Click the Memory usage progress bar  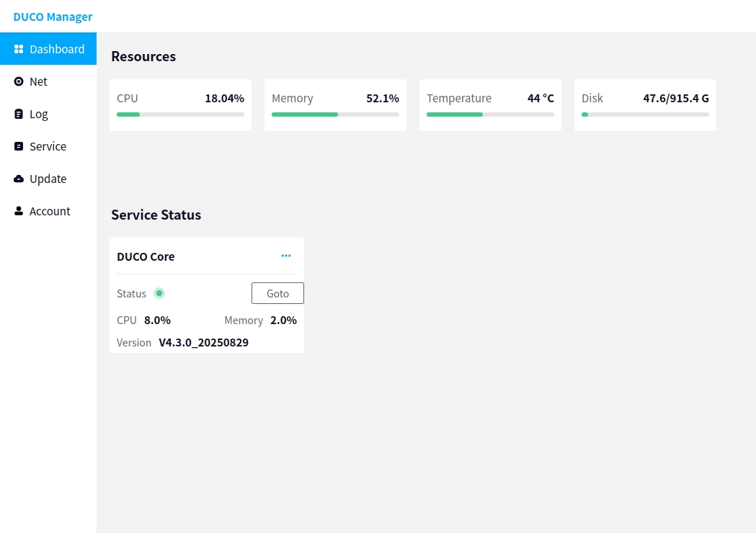[x=335, y=114]
